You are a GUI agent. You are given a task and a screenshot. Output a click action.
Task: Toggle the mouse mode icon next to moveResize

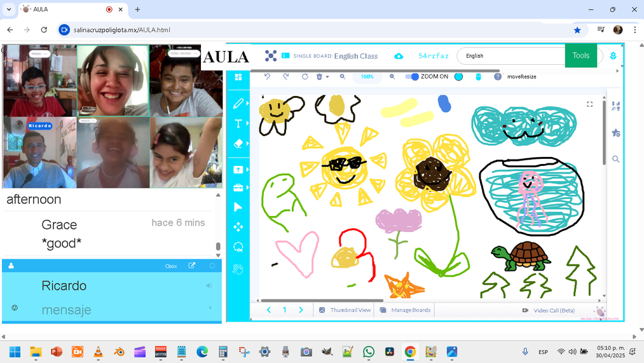point(479,77)
